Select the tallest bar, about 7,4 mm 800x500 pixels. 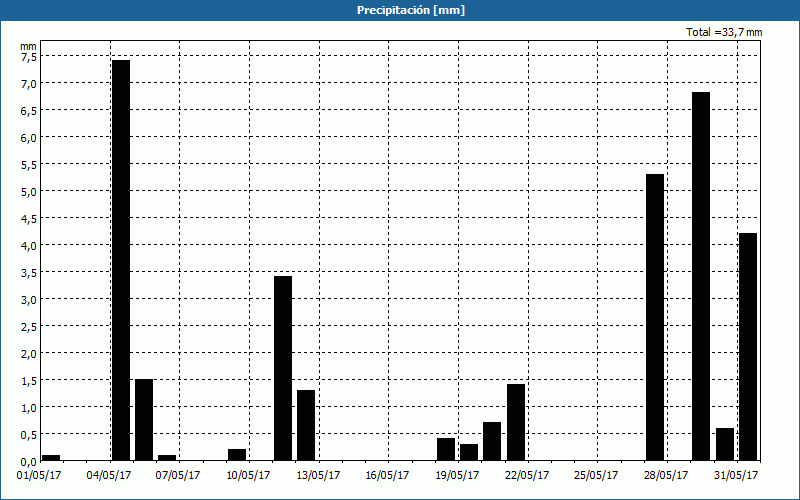121,260
